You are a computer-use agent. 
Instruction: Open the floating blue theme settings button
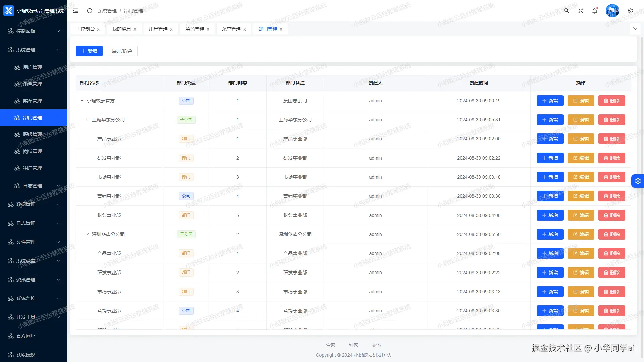[x=638, y=181]
